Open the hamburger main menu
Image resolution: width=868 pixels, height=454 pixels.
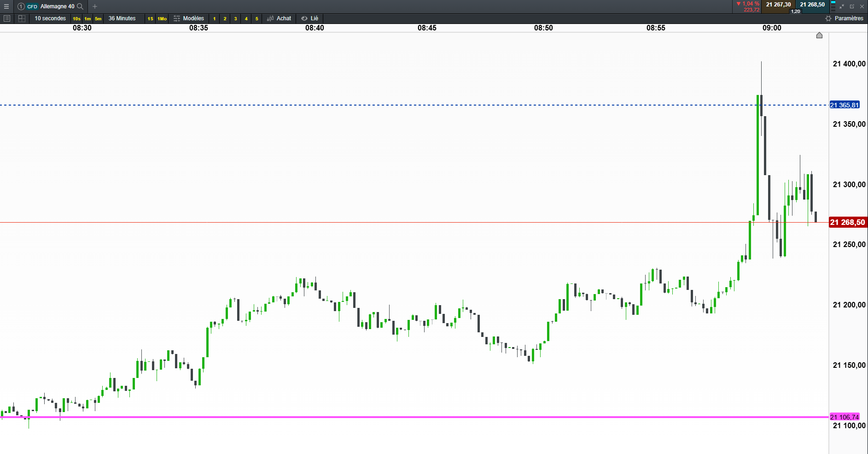(x=6, y=6)
